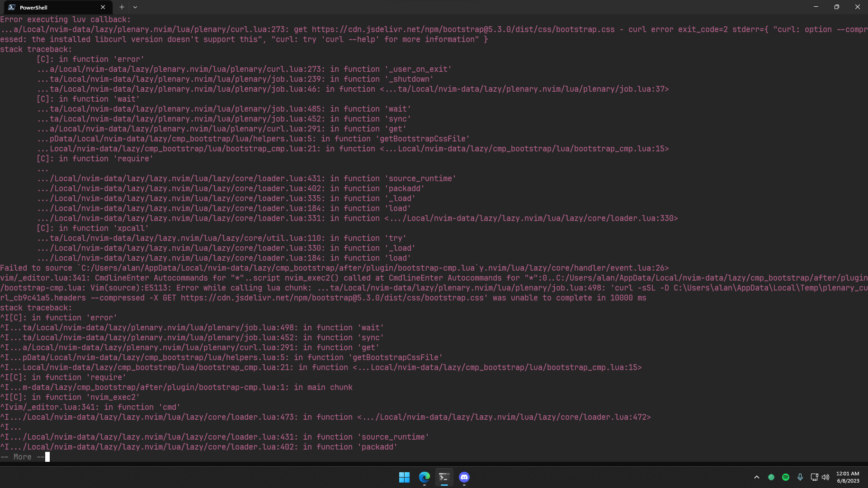
Task: Focus Windows Terminal via its taskbar icon
Action: click(x=443, y=477)
